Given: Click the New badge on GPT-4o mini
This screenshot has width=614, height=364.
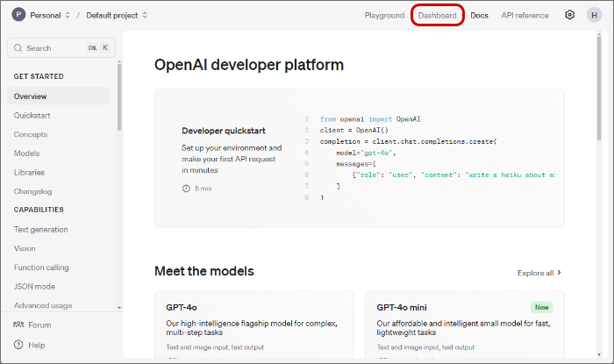Looking at the screenshot, I should click(541, 307).
